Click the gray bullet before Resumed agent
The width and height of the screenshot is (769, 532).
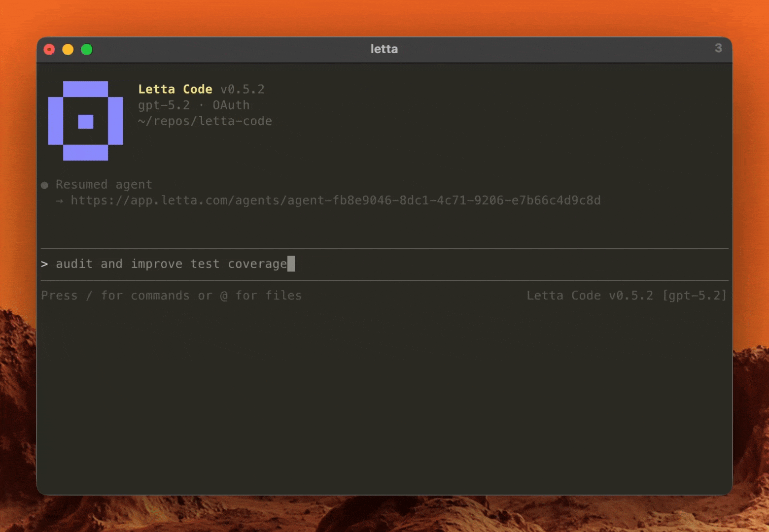[44, 185]
